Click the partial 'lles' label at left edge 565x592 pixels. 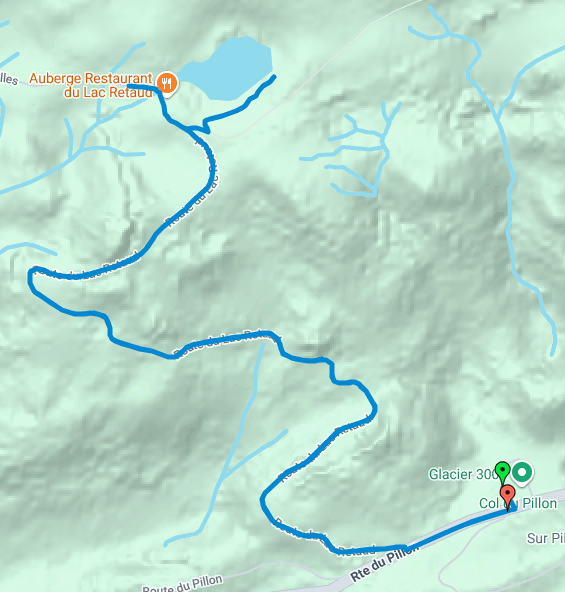tap(9, 79)
